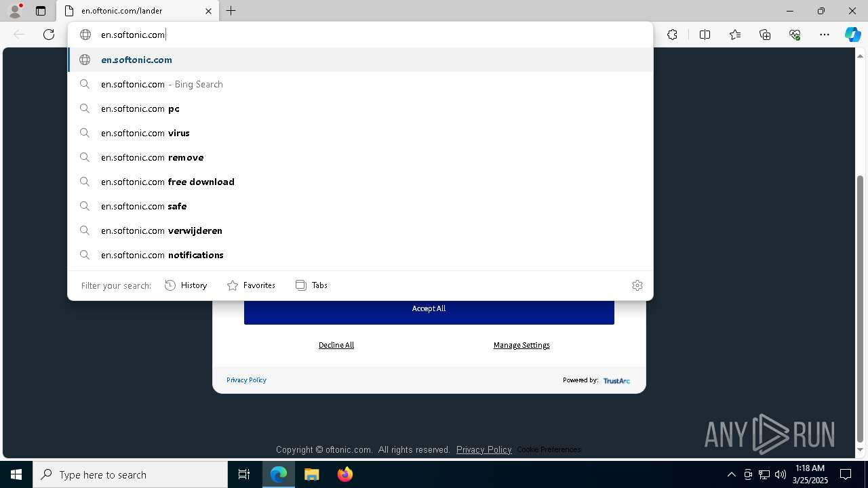This screenshot has width=868, height=488.
Task: Open Manage Settings link
Action: click(521, 345)
